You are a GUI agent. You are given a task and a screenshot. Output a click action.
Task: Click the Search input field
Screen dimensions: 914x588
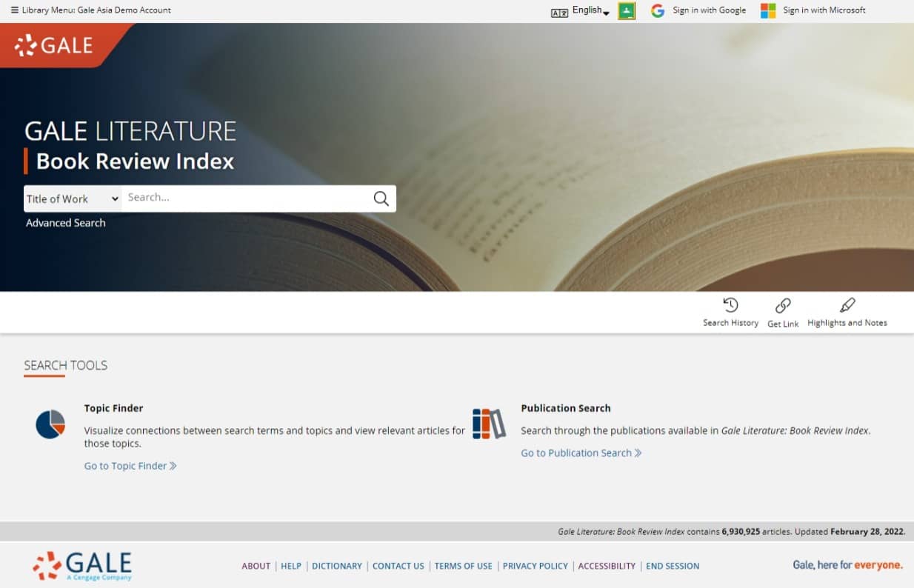(246, 198)
